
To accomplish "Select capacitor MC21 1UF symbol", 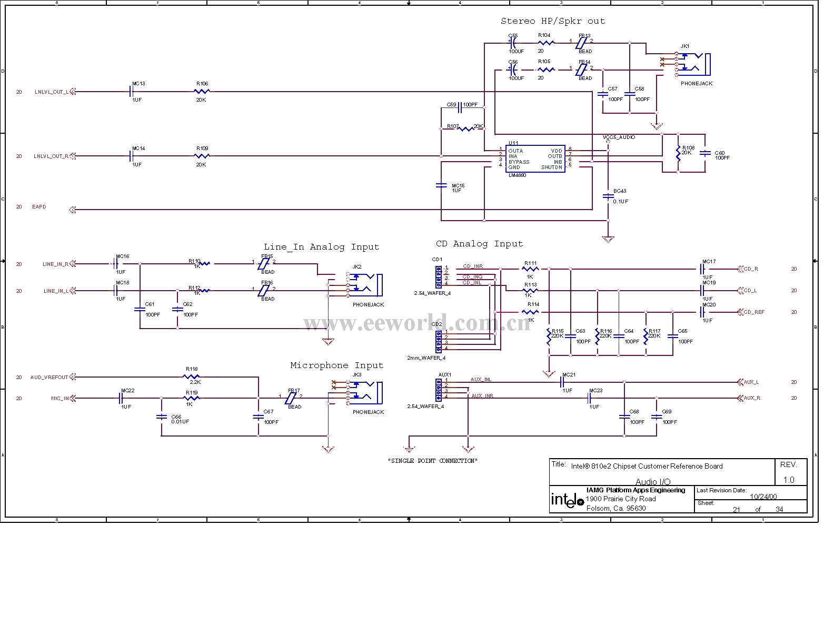I will (x=562, y=382).
